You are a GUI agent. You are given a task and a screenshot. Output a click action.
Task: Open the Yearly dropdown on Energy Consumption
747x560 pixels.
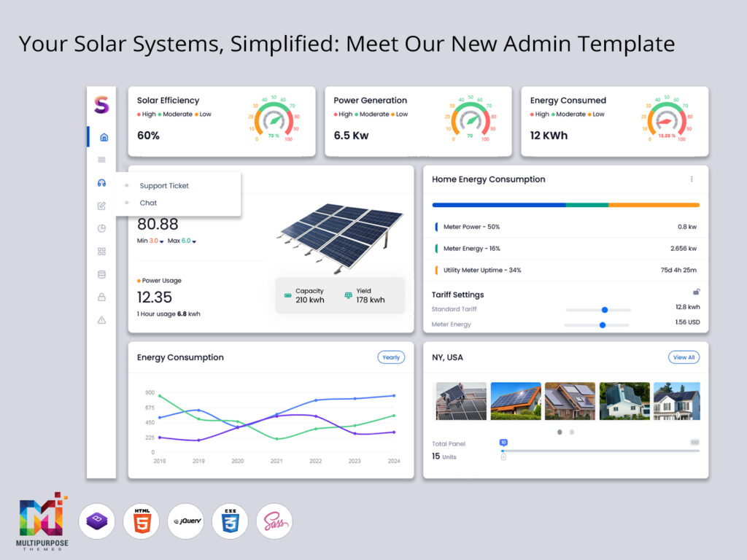pos(391,357)
